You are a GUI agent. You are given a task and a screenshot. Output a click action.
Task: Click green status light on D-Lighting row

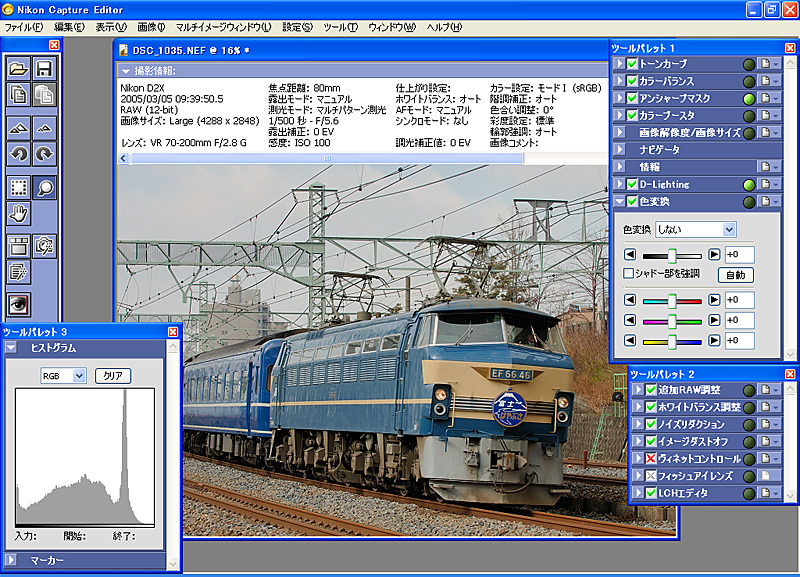[749, 185]
